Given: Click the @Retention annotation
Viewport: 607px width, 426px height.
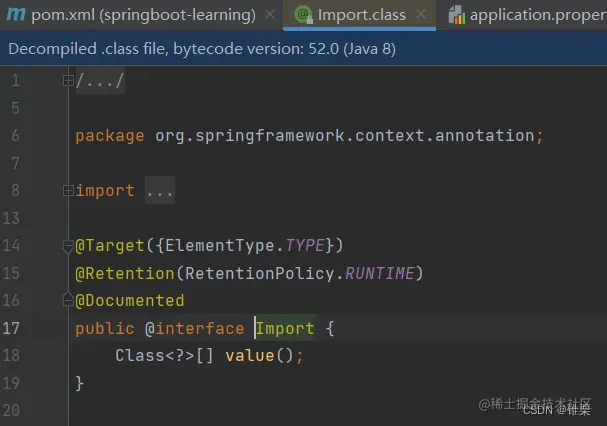Looking at the screenshot, I should tap(125, 273).
